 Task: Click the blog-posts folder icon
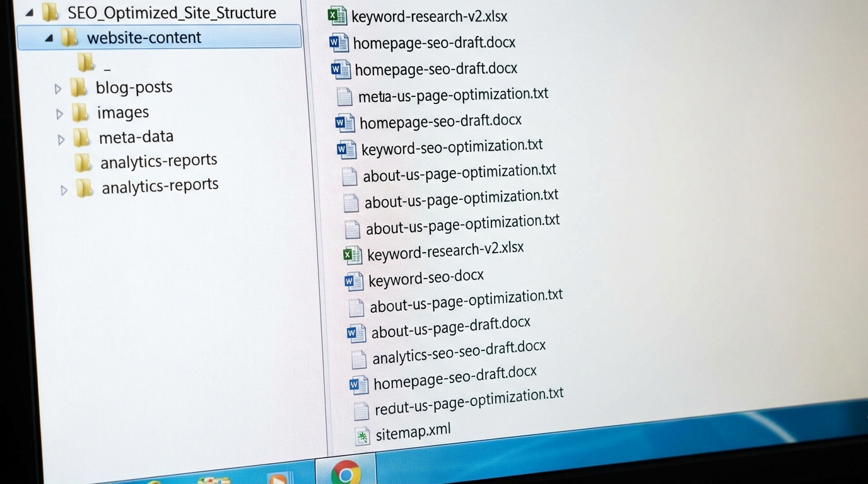pos(78,88)
